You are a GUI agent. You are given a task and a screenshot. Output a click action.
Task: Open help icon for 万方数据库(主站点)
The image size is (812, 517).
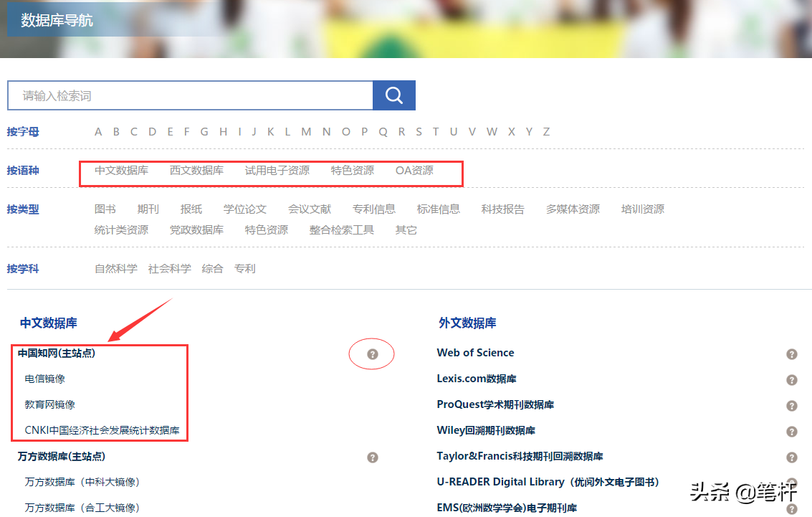(x=373, y=457)
